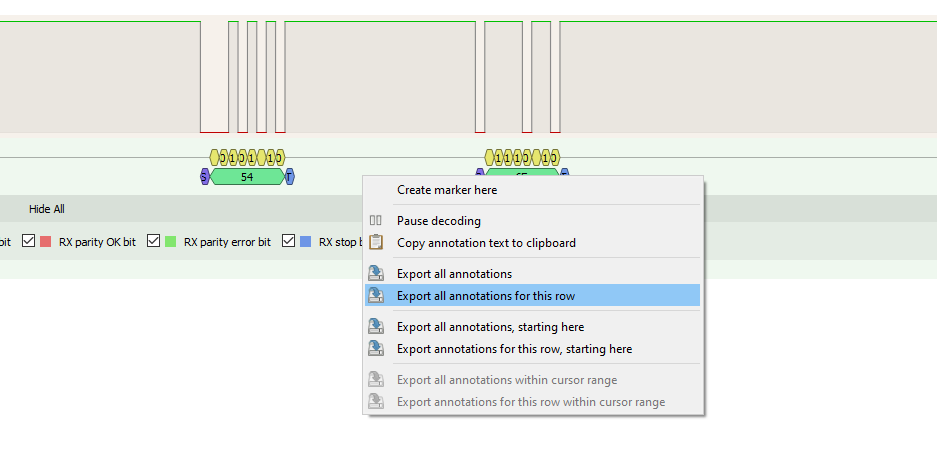Click the first yellow bit annotation above 54
The image size is (937, 449).
(x=215, y=158)
